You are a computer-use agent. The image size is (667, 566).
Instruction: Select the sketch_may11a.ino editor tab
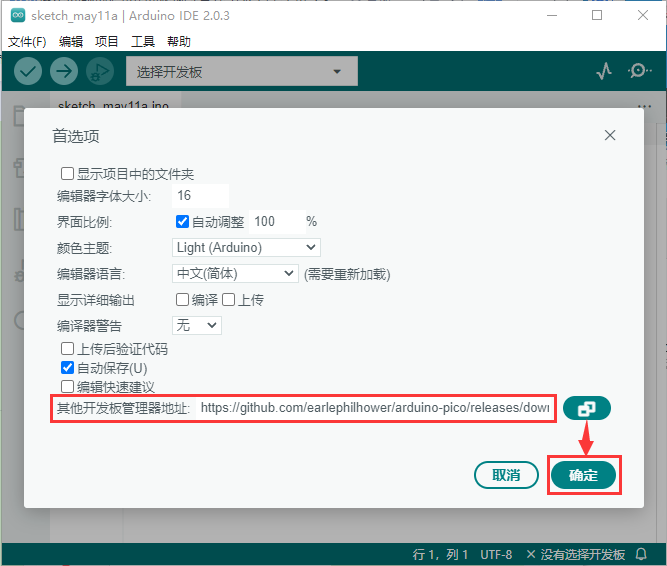(x=114, y=101)
